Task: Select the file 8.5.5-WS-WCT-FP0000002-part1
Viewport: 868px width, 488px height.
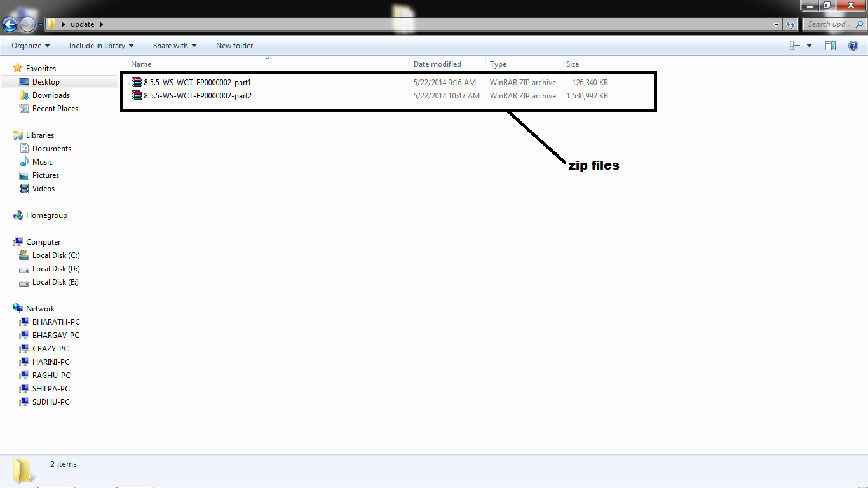Action: 197,82
